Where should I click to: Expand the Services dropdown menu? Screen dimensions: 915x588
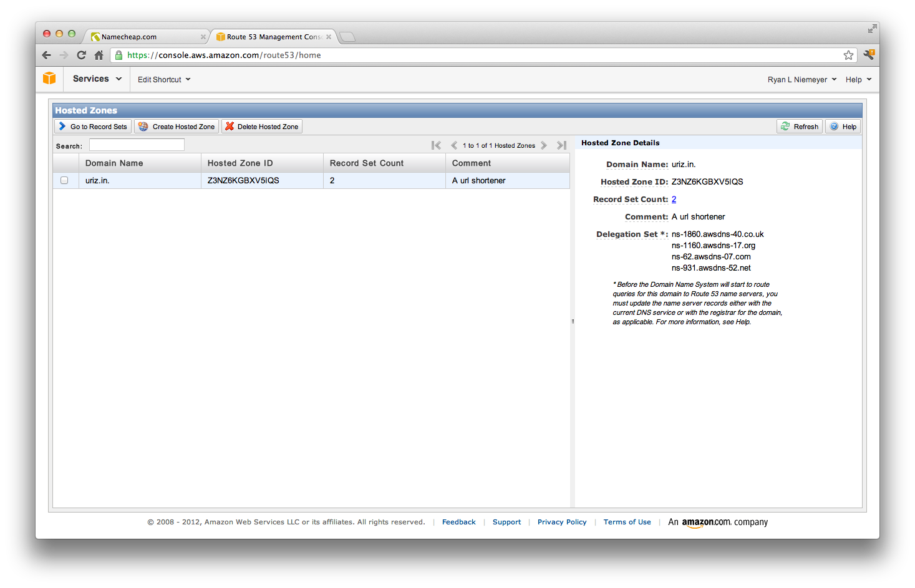coord(97,79)
